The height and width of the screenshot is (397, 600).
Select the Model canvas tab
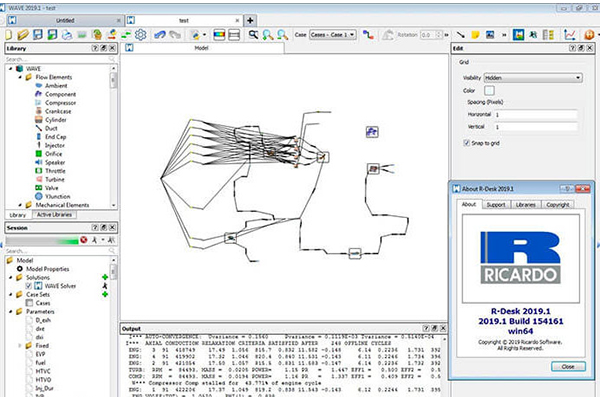[x=202, y=48]
